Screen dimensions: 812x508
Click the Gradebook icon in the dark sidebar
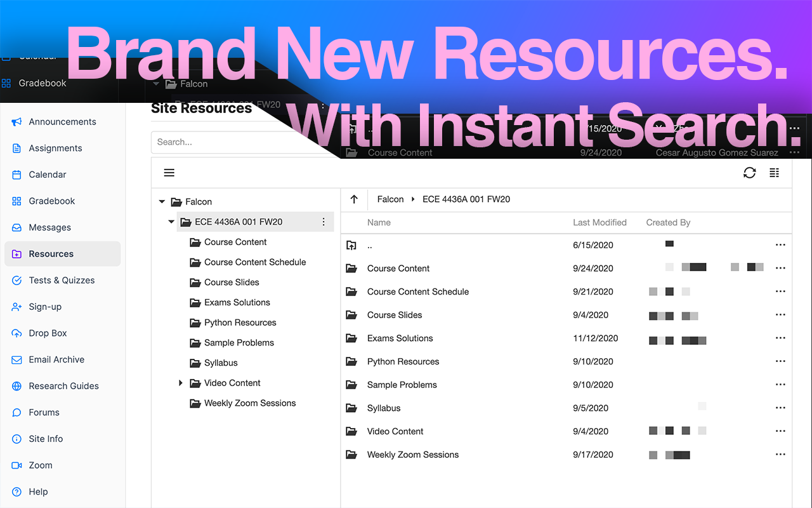click(6, 83)
